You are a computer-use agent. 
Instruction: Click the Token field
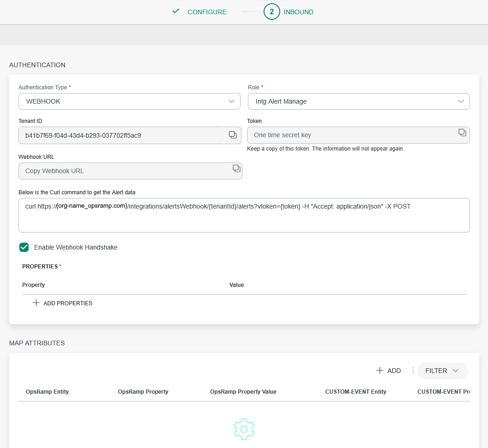[x=358, y=135]
